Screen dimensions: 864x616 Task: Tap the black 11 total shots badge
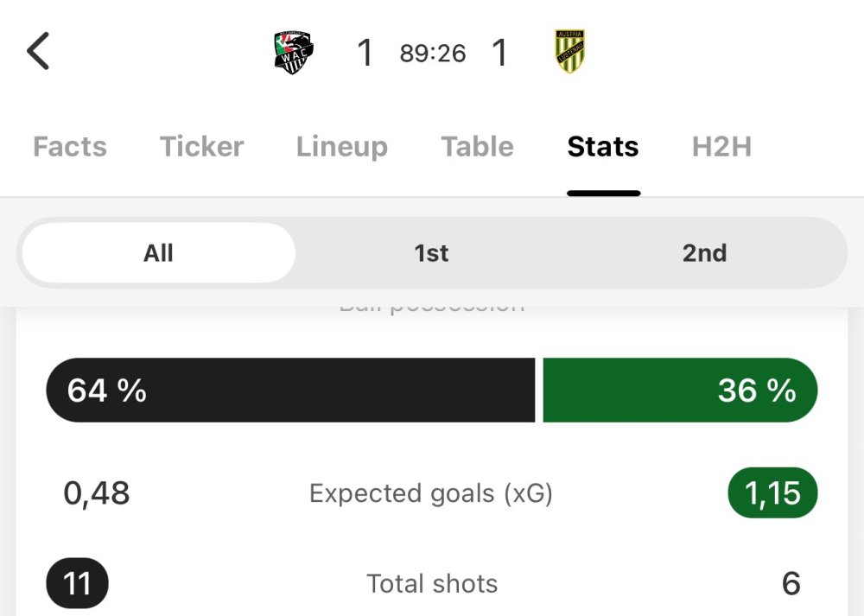[77, 584]
